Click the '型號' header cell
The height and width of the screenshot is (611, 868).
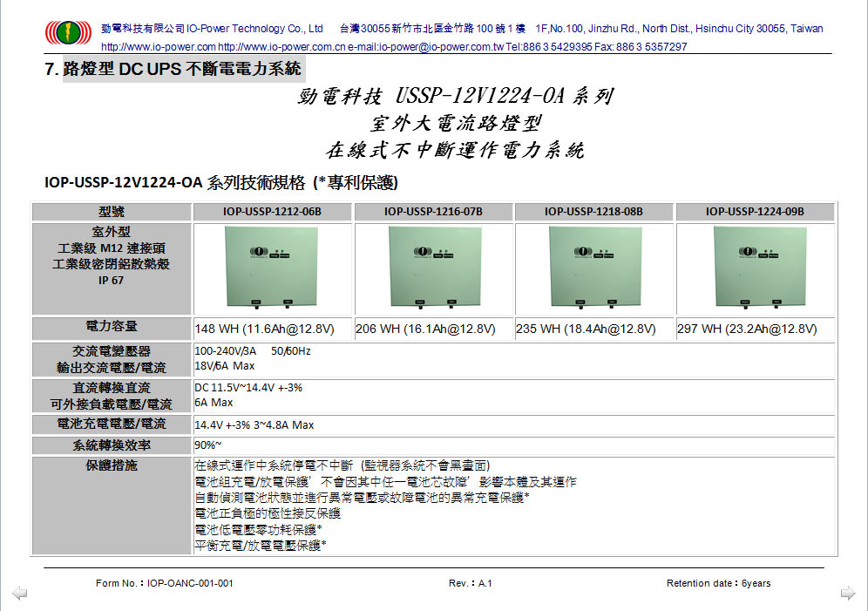(x=112, y=212)
